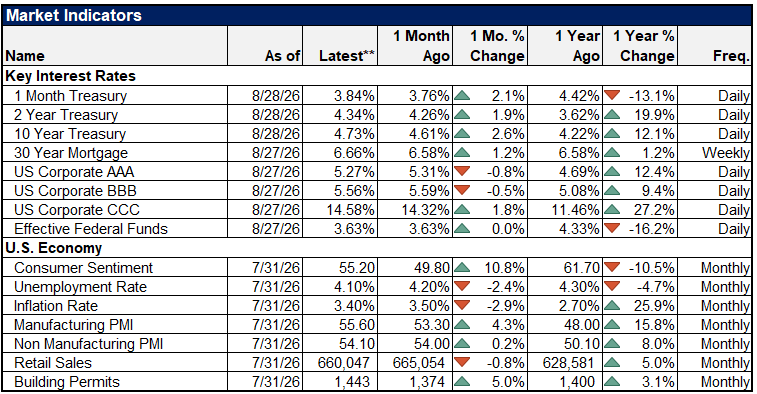Click the U.S. Economy section heading
This screenshot has height=394, width=757.
[x=54, y=248]
